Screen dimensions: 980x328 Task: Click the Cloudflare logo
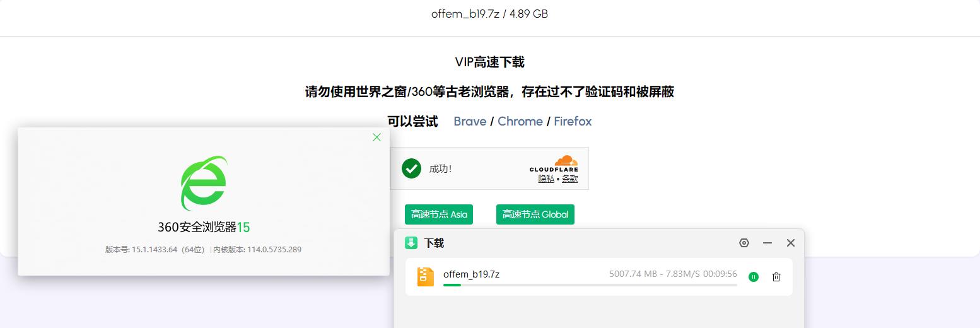point(554,164)
